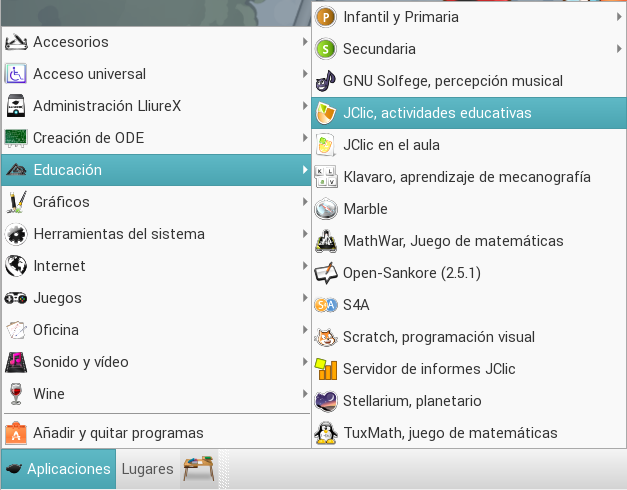Expand the Infantil y Primaria submenu arrow

619,17
